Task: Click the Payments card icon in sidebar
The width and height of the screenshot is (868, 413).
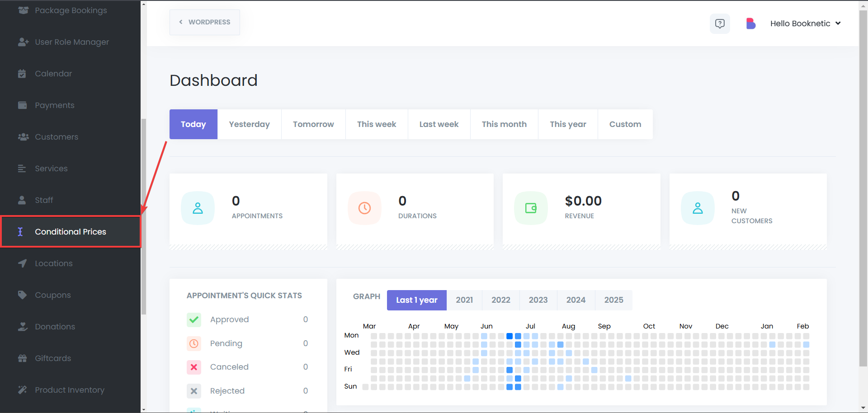Action: tap(22, 105)
